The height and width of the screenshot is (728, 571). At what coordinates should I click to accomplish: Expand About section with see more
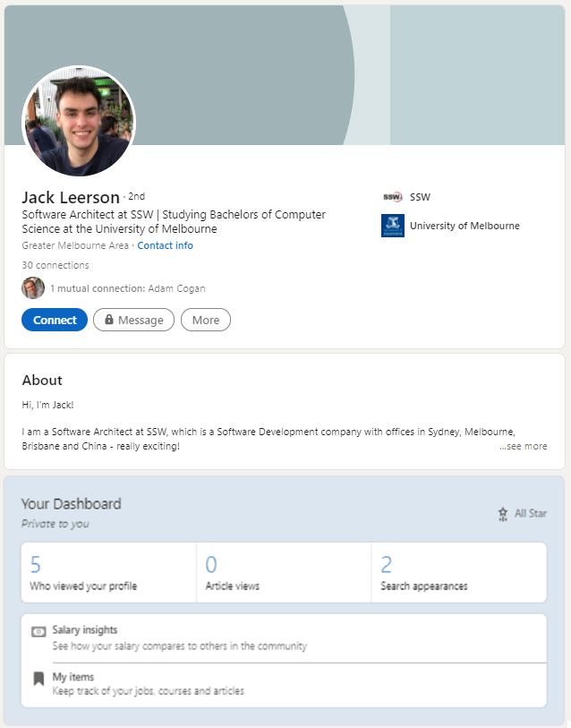523,446
